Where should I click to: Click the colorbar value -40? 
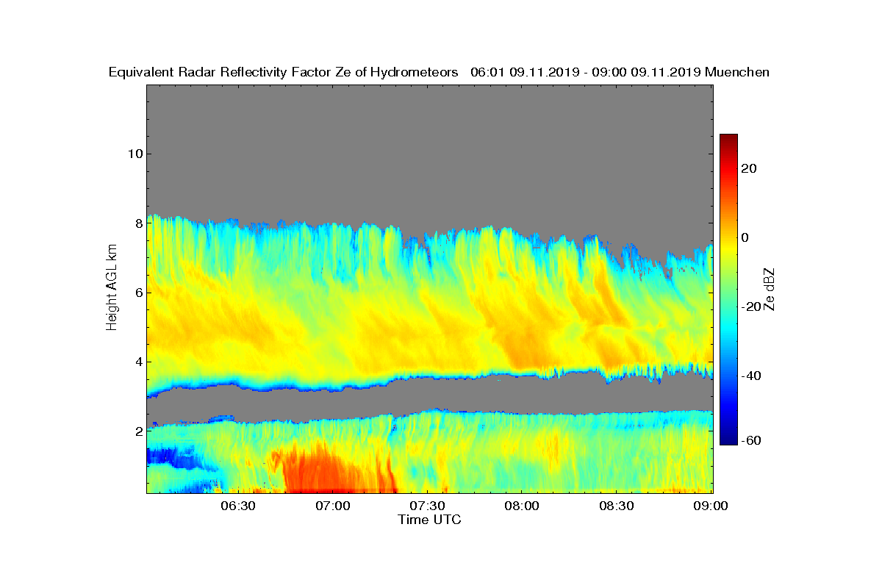pos(751,376)
